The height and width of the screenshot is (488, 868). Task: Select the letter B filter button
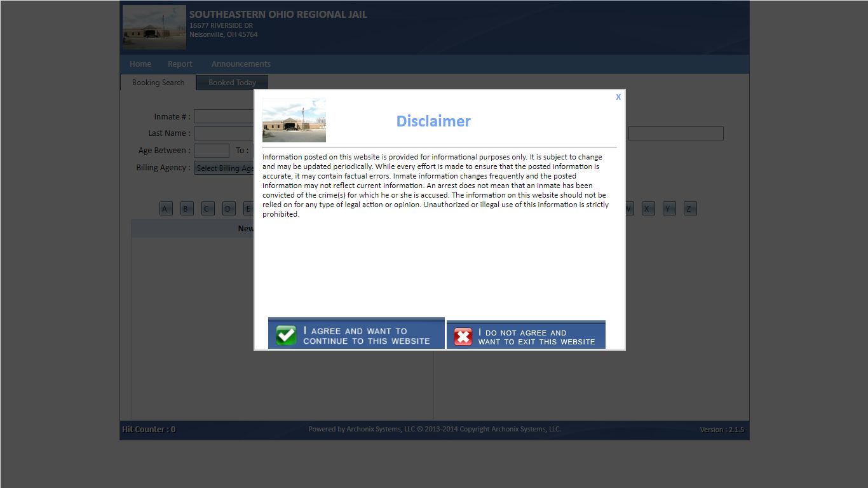click(x=187, y=208)
